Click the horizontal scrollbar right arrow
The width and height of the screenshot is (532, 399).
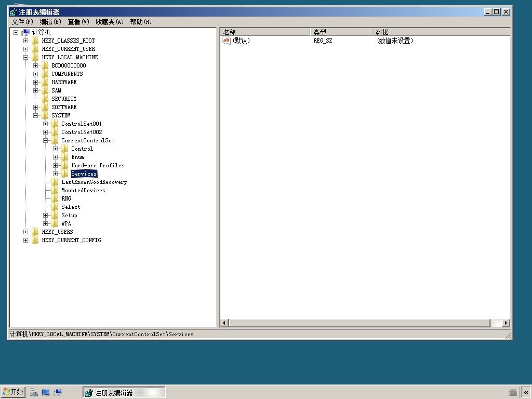pyautogui.click(x=506, y=323)
